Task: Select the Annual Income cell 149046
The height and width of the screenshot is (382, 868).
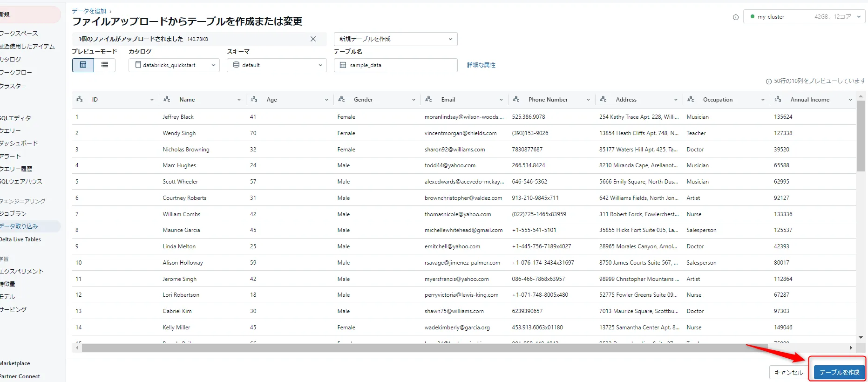Action: (783, 327)
